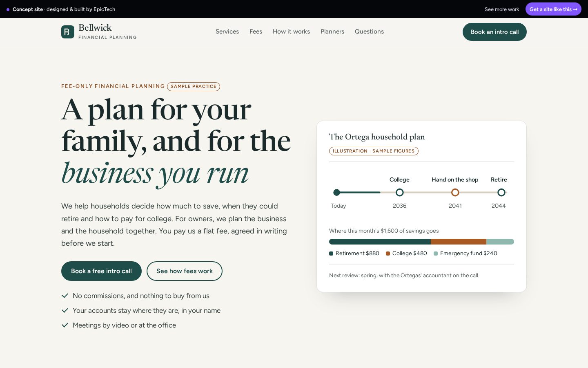Screen dimensions: 588x368
Task: Click the ILLUSTRATION · SAMPLE FIGURES badge
Action: (374, 151)
